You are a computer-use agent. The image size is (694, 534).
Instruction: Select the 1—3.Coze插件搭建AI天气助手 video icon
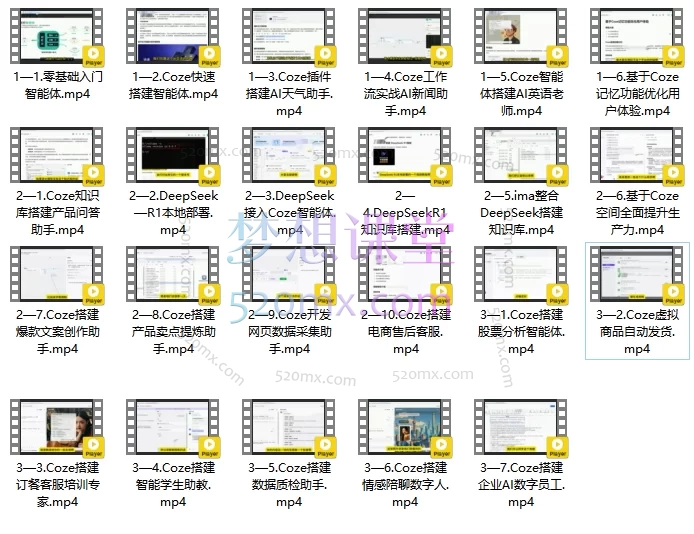pos(289,39)
